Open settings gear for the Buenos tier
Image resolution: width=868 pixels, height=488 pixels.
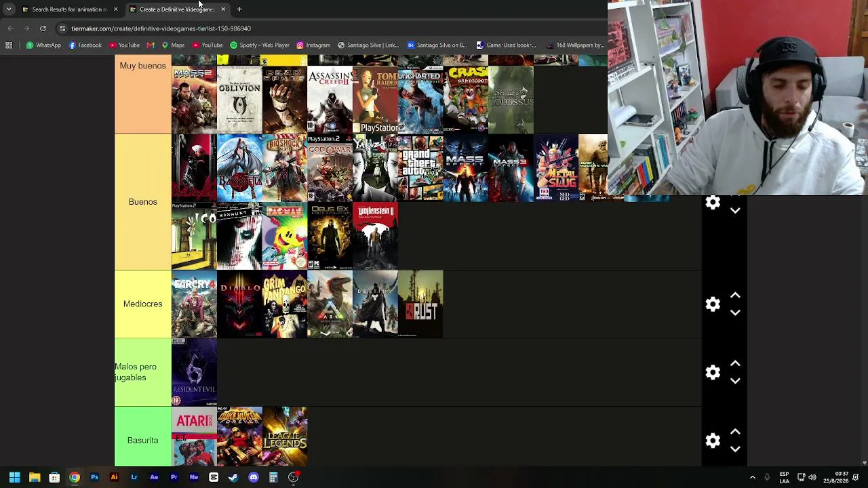713,203
